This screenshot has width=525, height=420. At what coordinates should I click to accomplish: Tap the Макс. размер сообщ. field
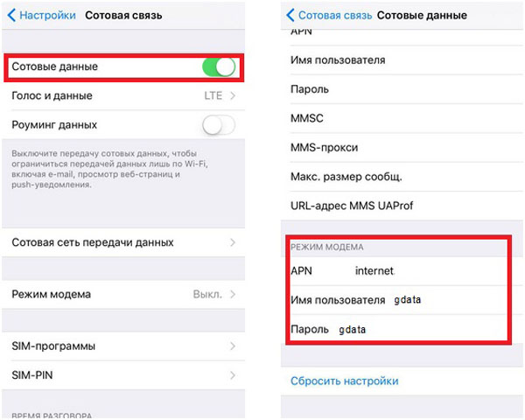coord(402,177)
